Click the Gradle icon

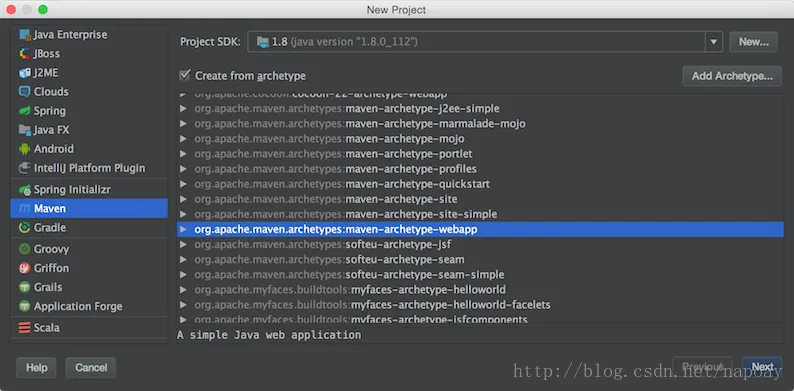25,228
